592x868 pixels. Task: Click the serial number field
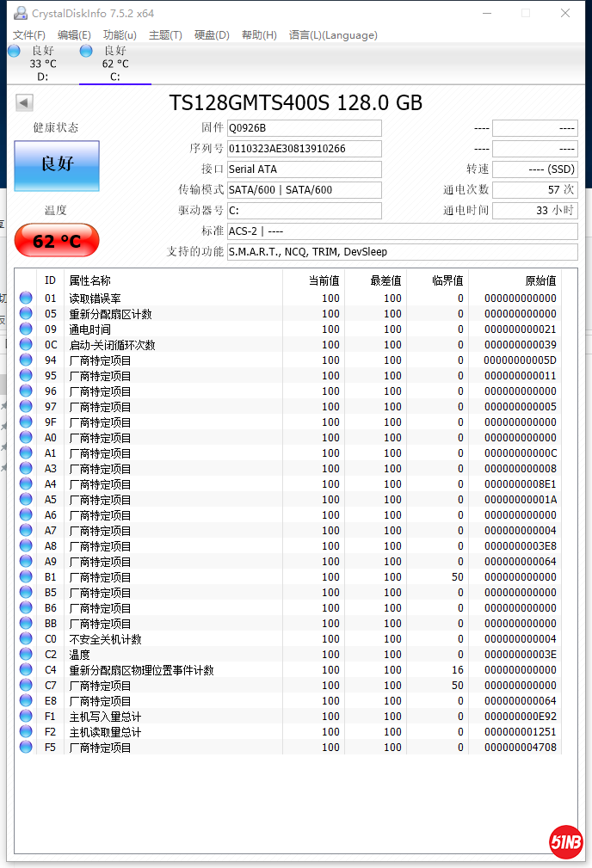pyautogui.click(x=304, y=149)
